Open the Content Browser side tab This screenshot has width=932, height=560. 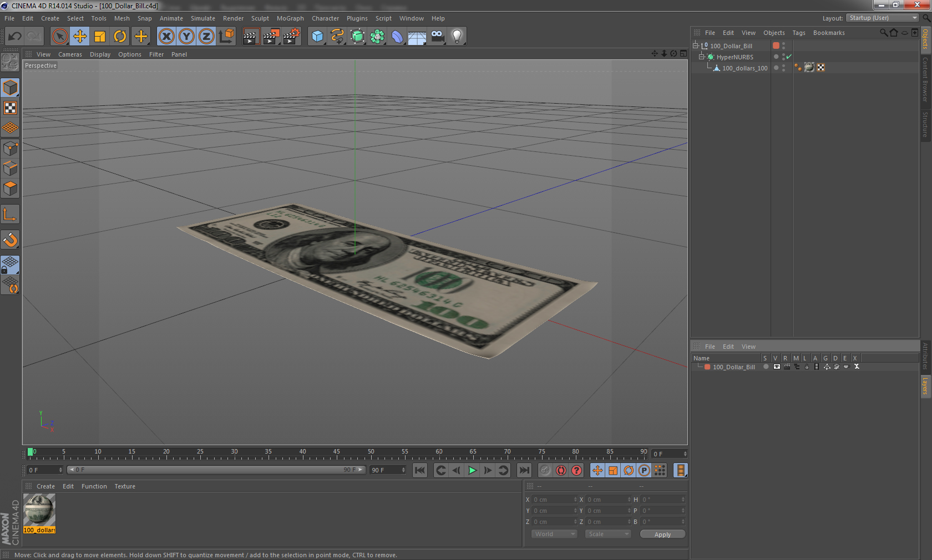click(925, 79)
